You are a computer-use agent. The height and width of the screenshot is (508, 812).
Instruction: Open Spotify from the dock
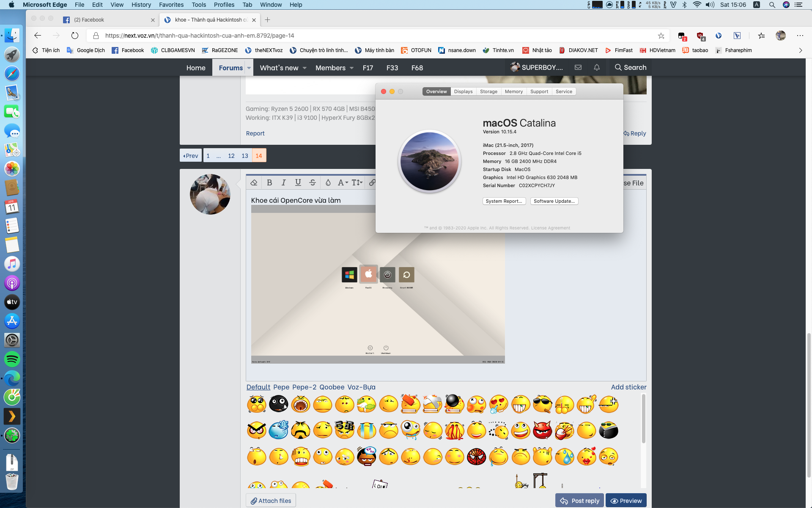point(12,359)
